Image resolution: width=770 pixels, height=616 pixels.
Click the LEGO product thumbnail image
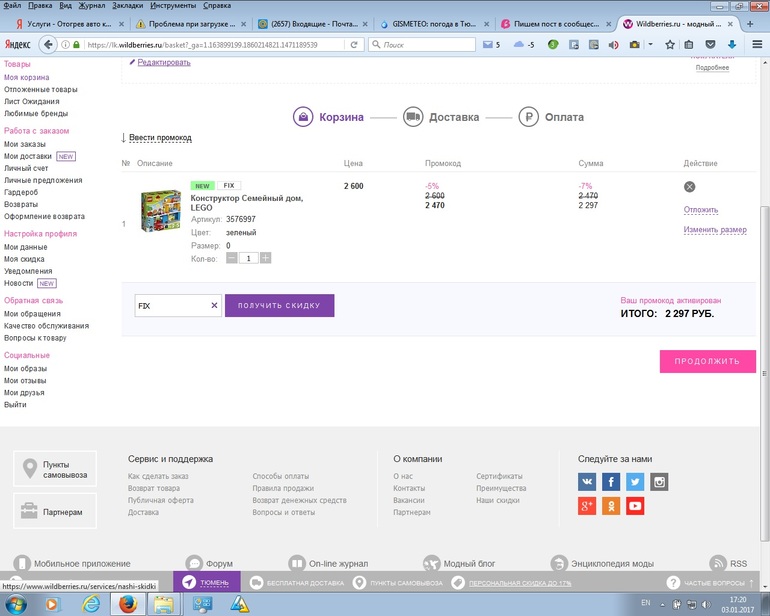159,211
